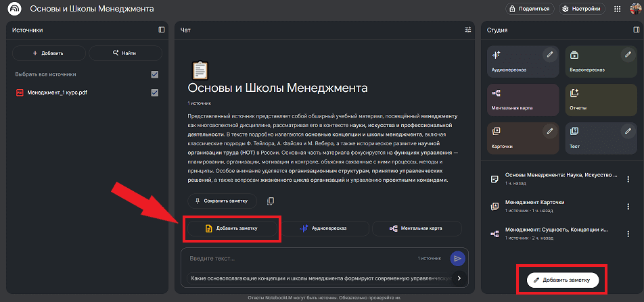Copy the summary with copy icon
Viewport: 644px width, 302px height.
pyautogui.click(x=271, y=201)
